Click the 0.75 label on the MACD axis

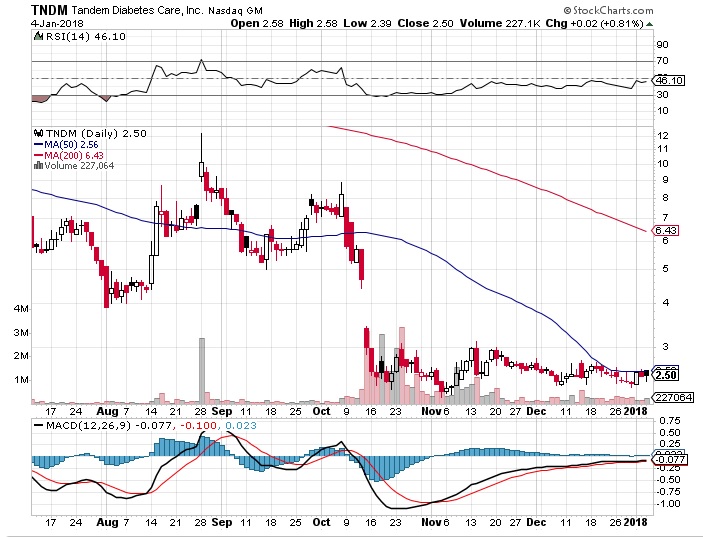(670, 421)
